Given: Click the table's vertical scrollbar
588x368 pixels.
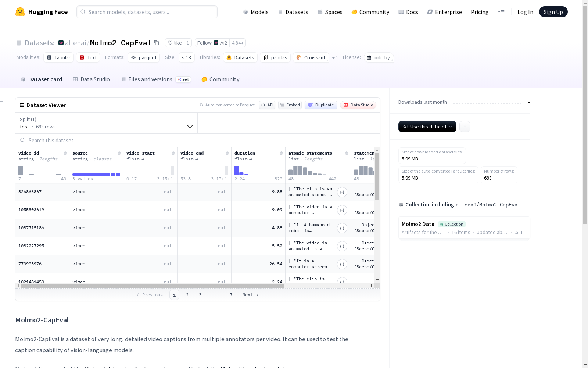Looking at the screenshot, I should [377, 177].
